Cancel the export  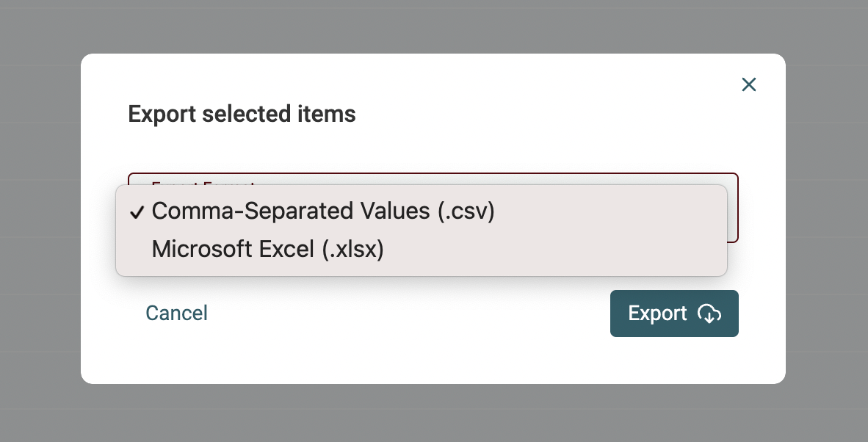click(176, 314)
